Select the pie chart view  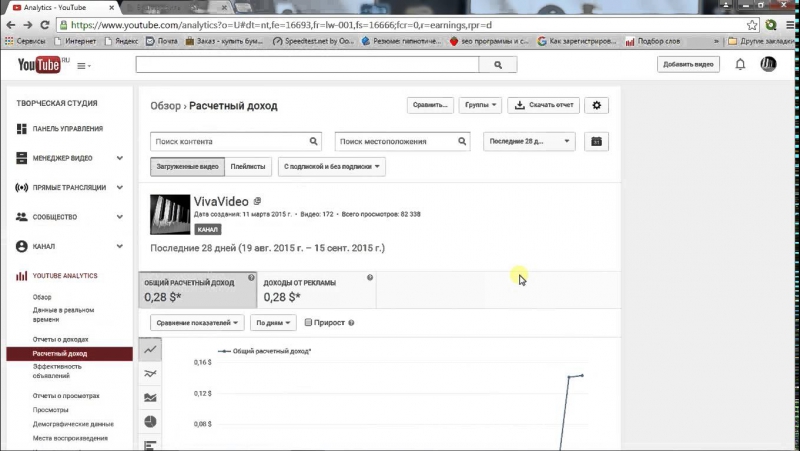pyautogui.click(x=150, y=421)
